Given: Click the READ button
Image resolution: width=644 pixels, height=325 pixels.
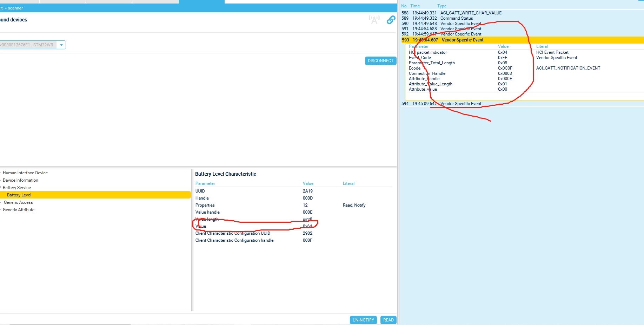Looking at the screenshot, I should tap(388, 320).
